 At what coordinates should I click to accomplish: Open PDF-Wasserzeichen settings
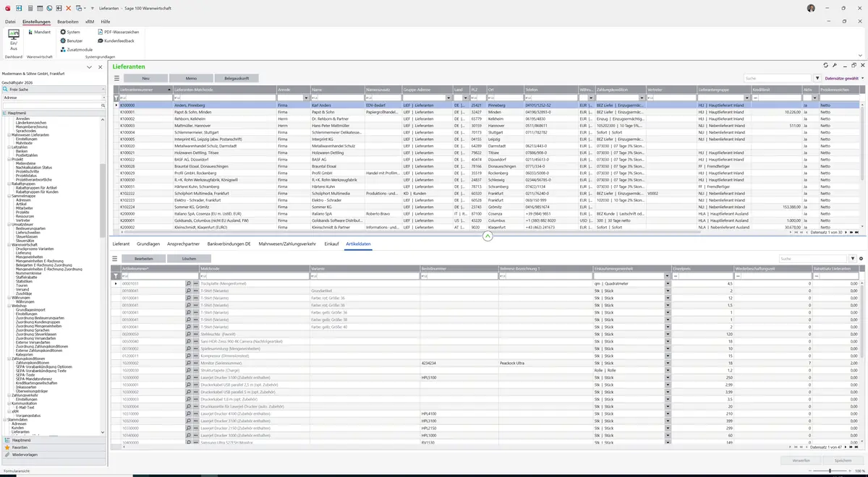click(x=117, y=32)
